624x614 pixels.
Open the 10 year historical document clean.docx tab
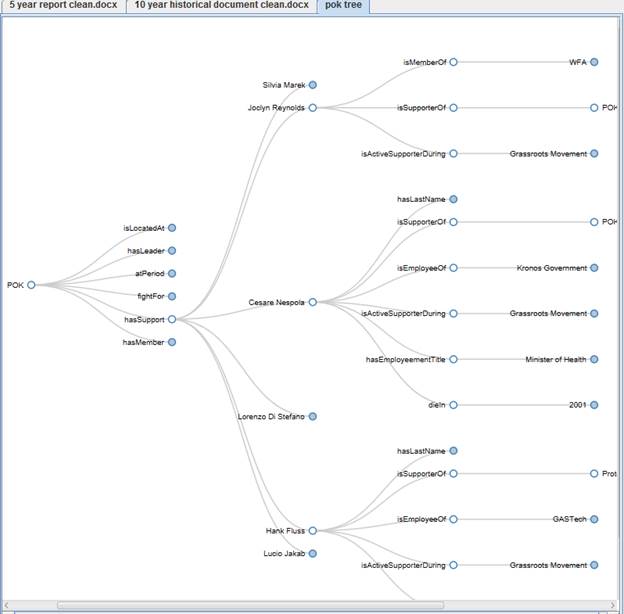pyautogui.click(x=221, y=6)
